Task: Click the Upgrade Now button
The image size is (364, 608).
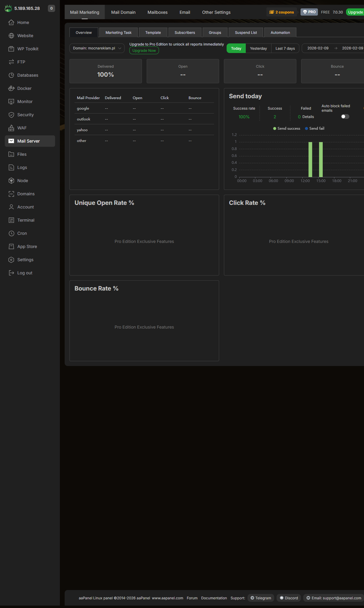Action: (x=144, y=51)
